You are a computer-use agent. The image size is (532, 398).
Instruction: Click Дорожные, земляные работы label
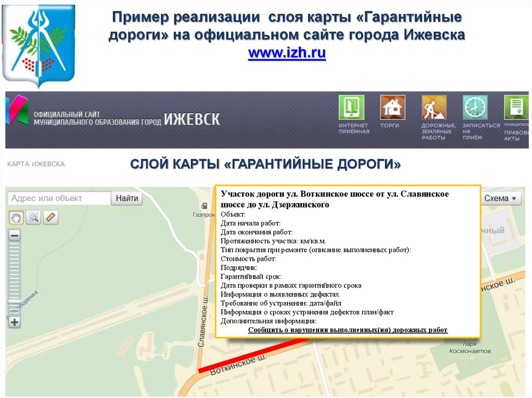click(x=438, y=131)
